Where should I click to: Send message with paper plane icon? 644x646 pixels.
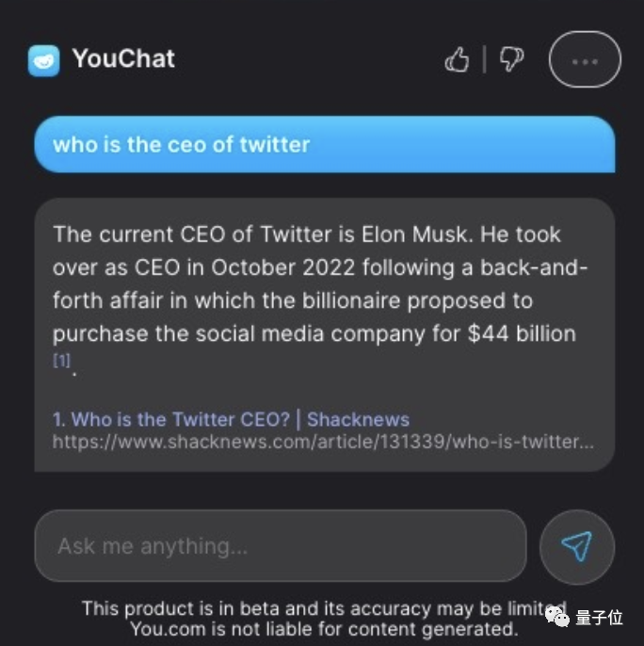click(577, 547)
